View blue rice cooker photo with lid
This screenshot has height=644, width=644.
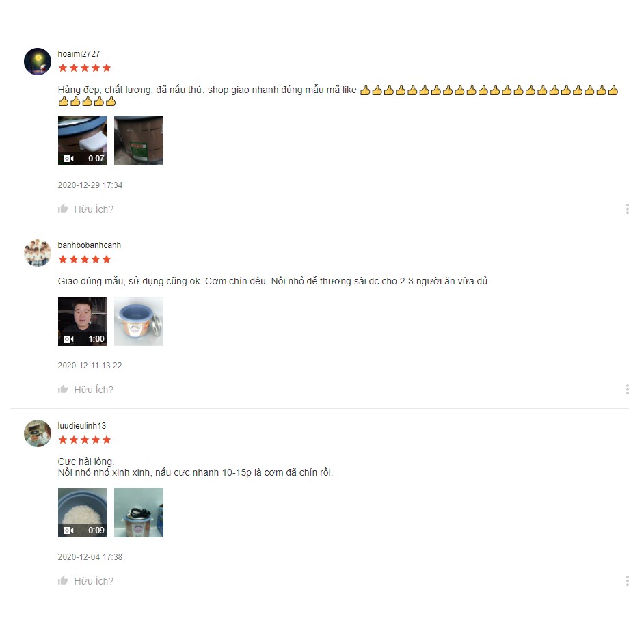tap(139, 321)
